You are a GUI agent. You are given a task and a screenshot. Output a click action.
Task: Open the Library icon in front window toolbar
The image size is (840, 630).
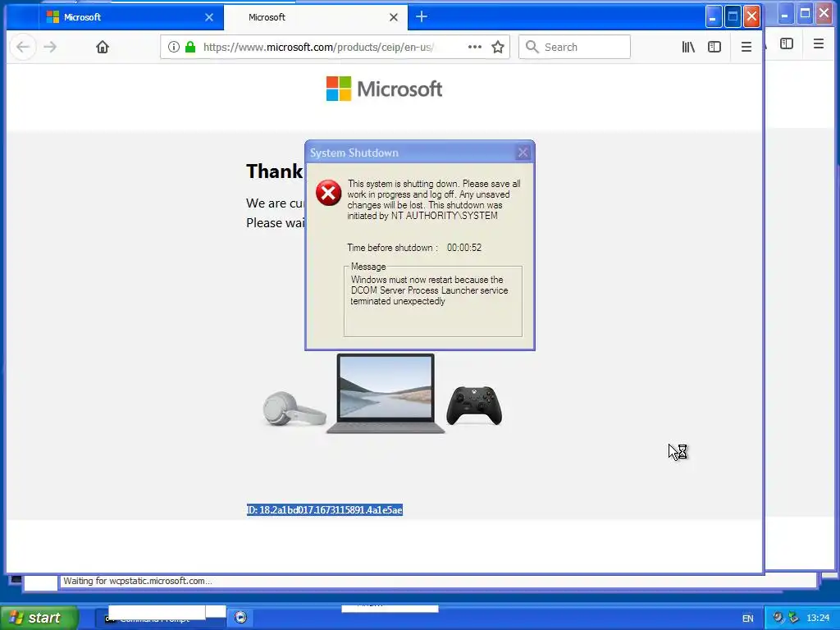click(688, 47)
